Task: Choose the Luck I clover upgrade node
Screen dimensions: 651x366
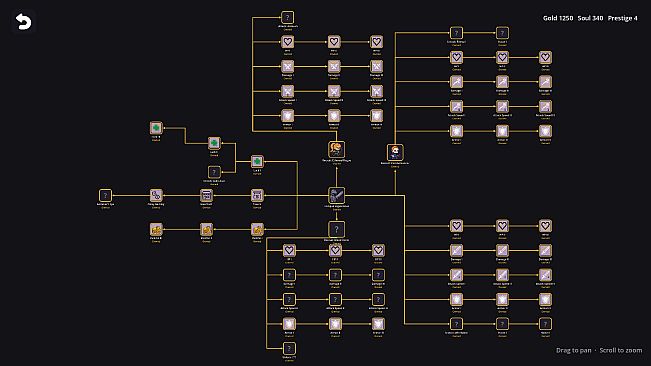Action: (x=257, y=161)
